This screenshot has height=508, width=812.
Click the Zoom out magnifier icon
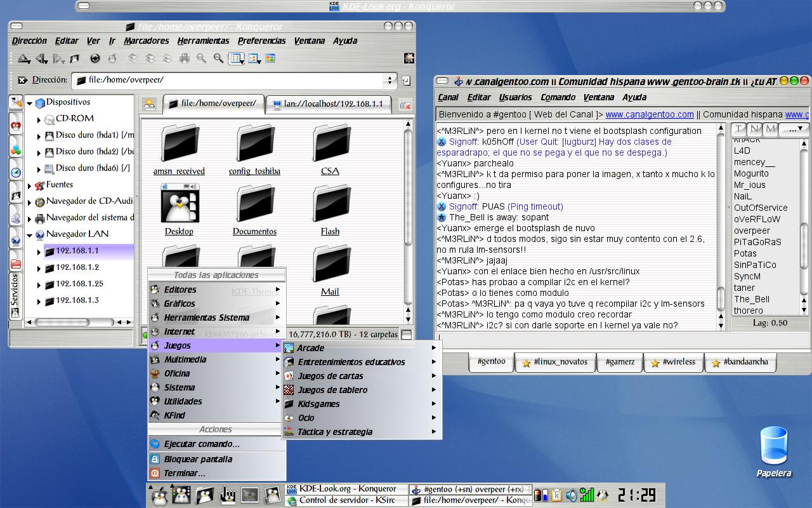coord(218,58)
